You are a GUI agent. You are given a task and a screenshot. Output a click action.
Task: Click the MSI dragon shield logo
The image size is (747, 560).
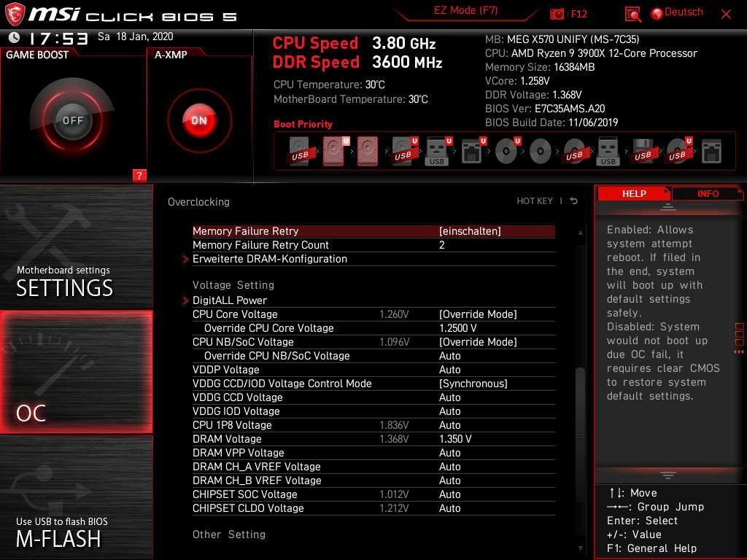15,15
